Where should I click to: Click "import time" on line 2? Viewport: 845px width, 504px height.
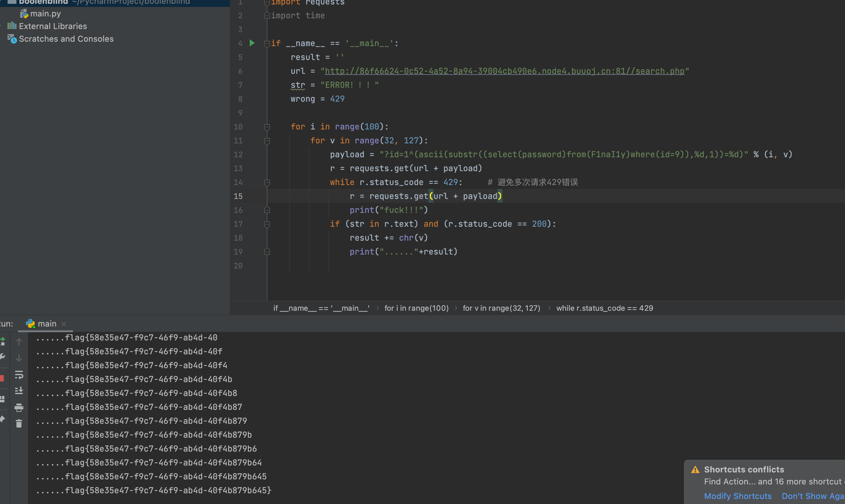298,15
